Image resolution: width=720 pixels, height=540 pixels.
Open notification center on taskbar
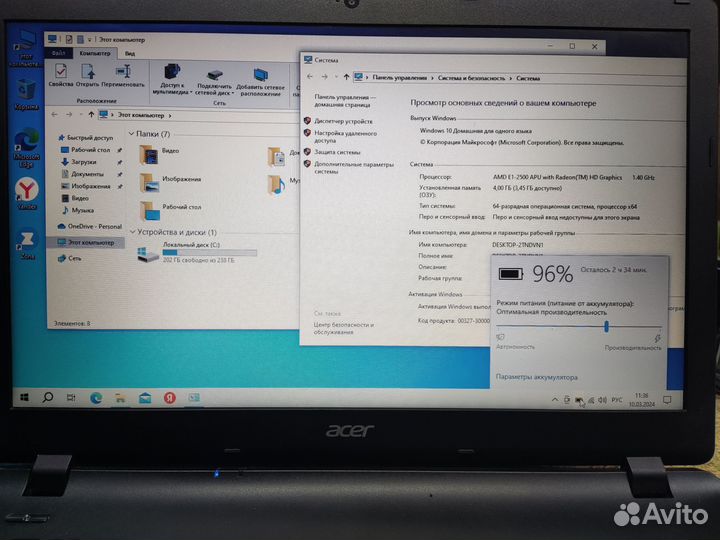667,400
